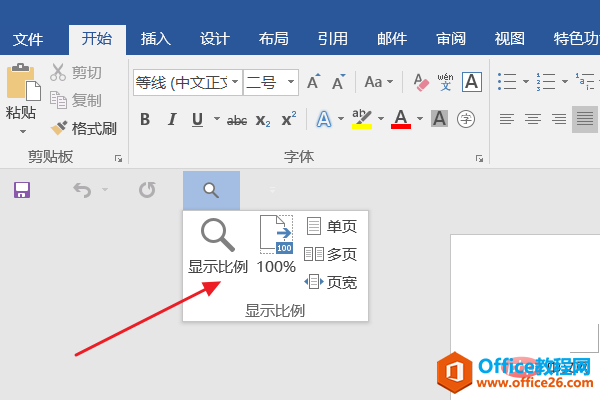The image size is (600, 400).
Task: Select the Format Painter (格式刷)
Action: tap(83, 129)
